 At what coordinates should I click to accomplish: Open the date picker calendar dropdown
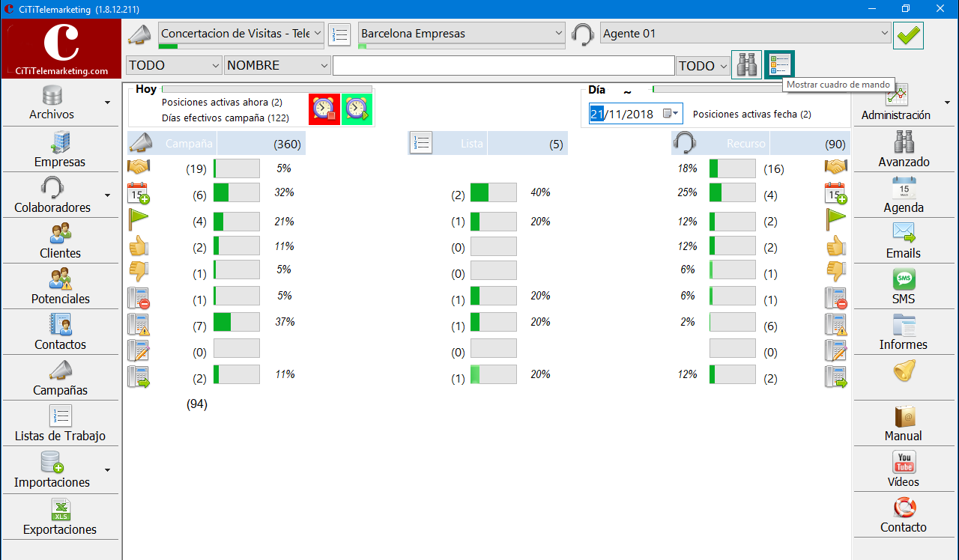point(671,114)
